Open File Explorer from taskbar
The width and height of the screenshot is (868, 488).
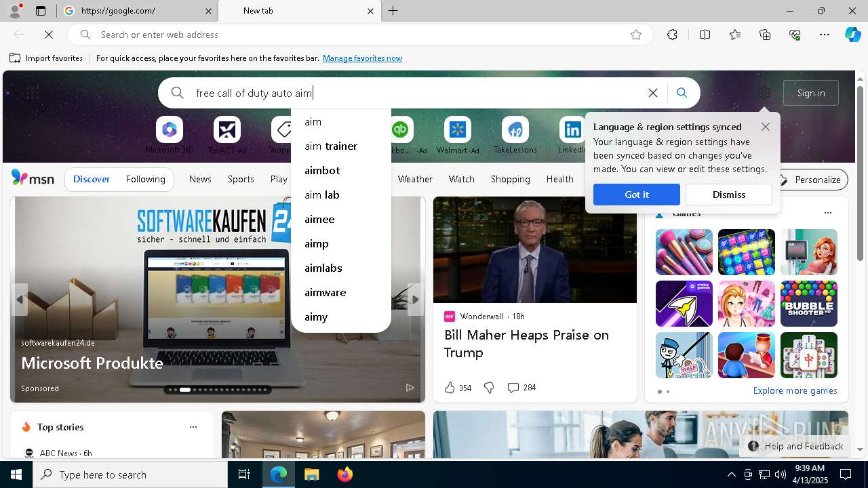pyautogui.click(x=311, y=474)
